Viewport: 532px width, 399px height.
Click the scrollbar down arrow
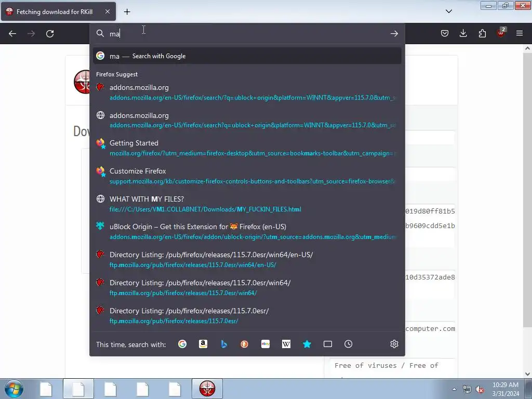pos(527,374)
